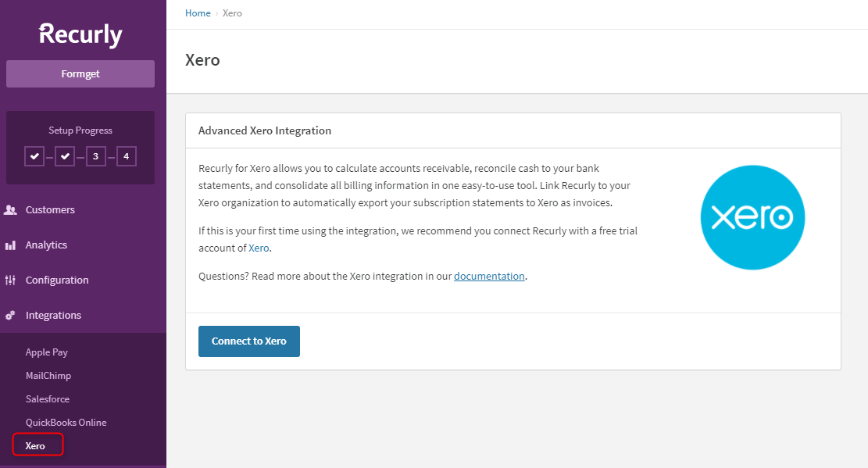Image resolution: width=868 pixels, height=468 pixels.
Task: Select the first completed setup step checkmark
Action: pyautogui.click(x=34, y=156)
